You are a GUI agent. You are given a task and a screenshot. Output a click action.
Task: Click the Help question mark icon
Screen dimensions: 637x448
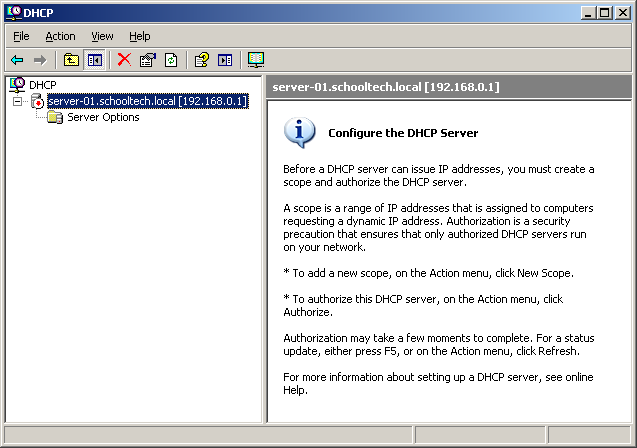coord(202,60)
